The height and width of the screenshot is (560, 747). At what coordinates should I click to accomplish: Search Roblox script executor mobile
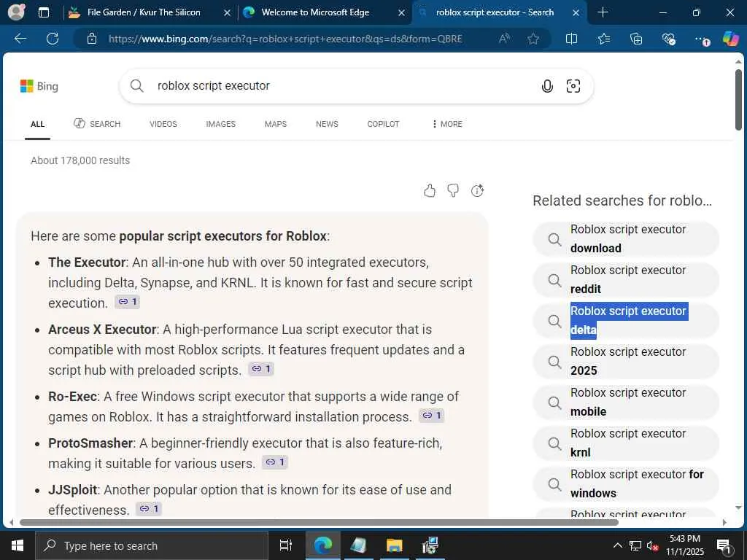[625, 402]
